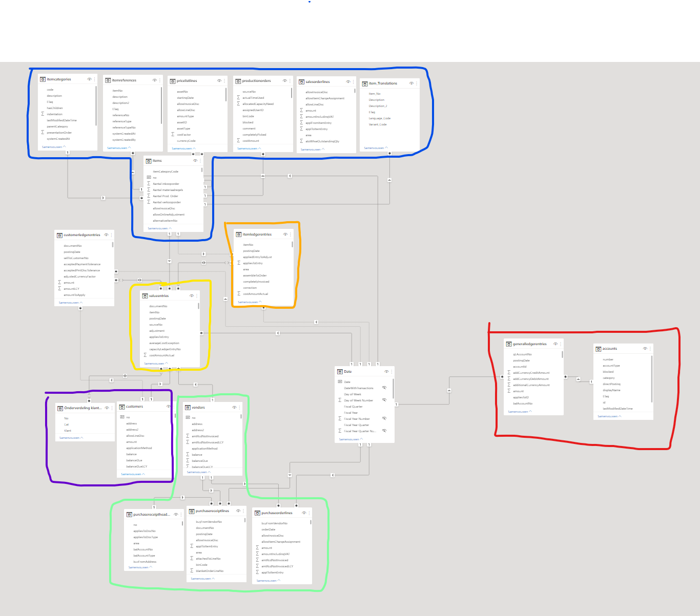
Task: Open more options for itemcategories table
Action: click(95, 79)
